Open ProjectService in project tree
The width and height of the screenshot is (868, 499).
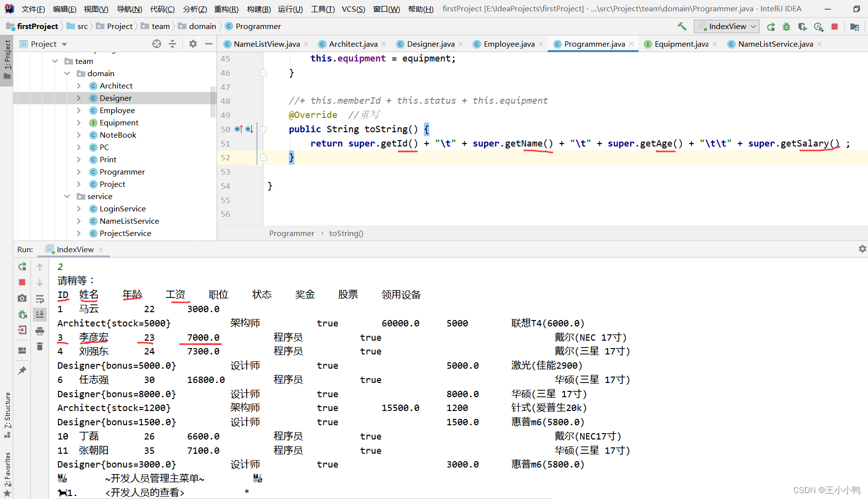125,234
